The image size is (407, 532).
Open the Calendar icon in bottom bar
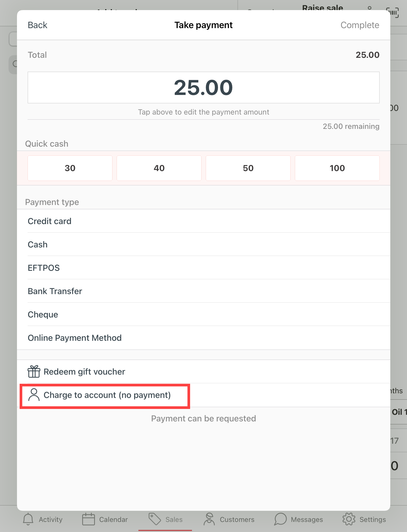(x=89, y=519)
